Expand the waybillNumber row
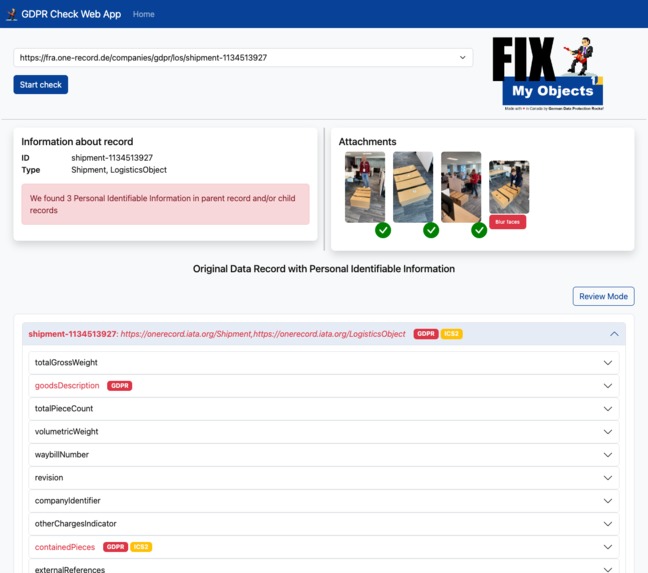Viewport: 648px width, 573px height. pos(324,455)
